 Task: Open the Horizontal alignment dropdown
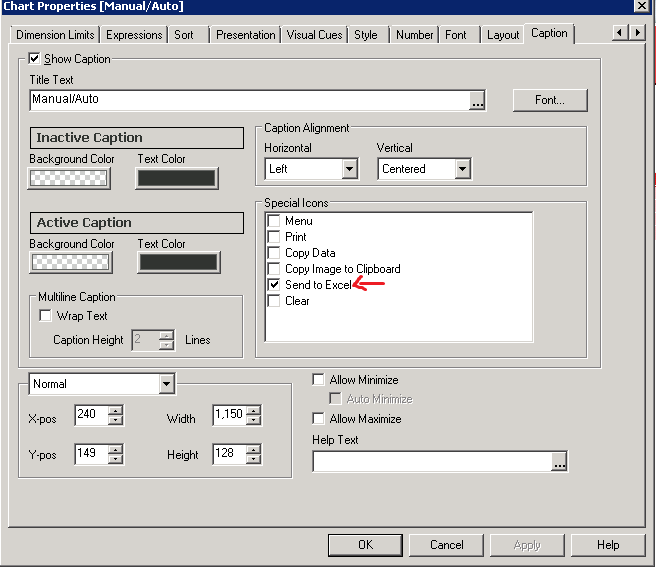[x=349, y=169]
